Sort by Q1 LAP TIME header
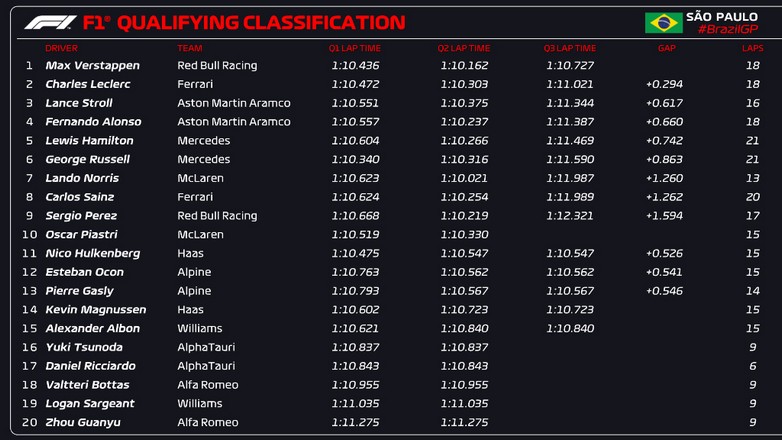 pyautogui.click(x=355, y=48)
